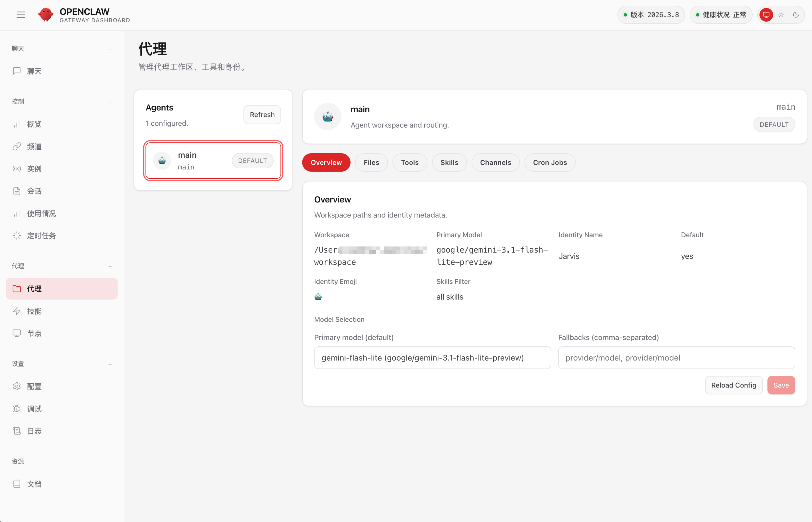
Task: Open 定时任务 scheduled tasks item
Action: pos(41,236)
